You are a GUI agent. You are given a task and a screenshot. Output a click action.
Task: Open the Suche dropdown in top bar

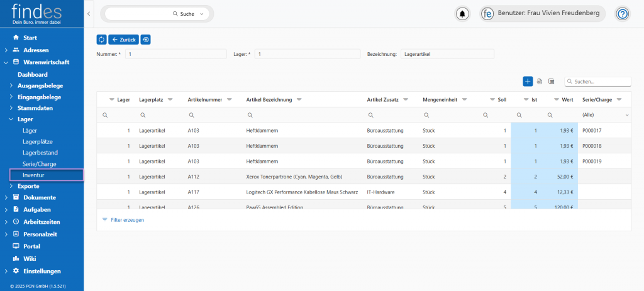tap(201, 14)
